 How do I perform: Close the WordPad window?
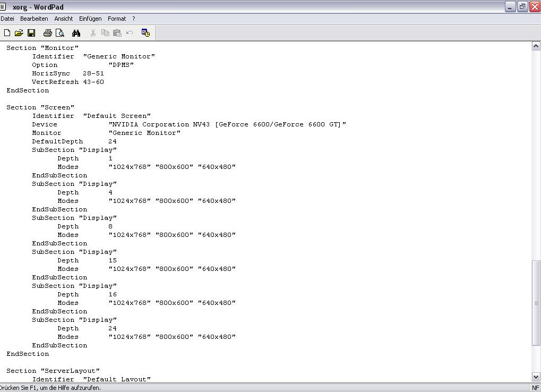535,6
